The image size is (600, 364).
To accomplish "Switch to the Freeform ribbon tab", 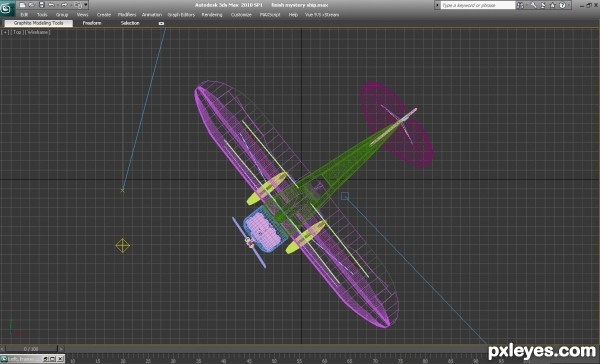I will coord(92,23).
